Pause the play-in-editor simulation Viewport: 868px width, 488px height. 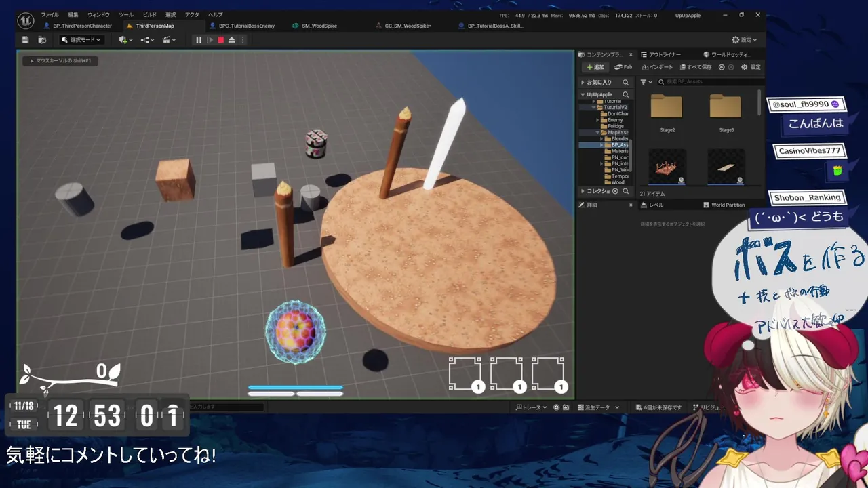click(199, 40)
